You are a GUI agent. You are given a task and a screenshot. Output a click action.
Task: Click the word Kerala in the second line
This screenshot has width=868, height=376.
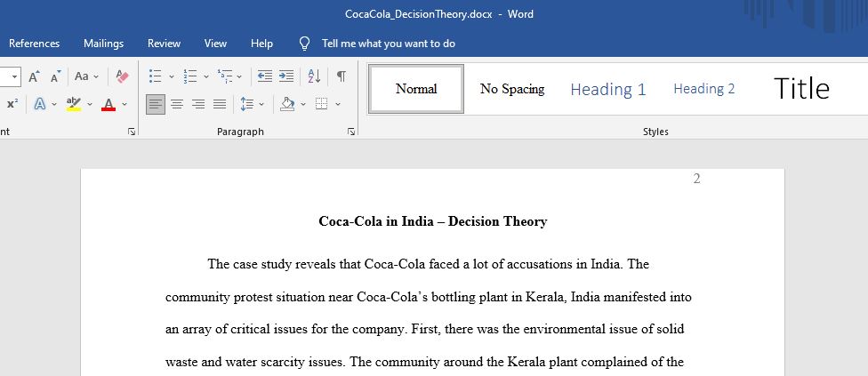click(544, 297)
